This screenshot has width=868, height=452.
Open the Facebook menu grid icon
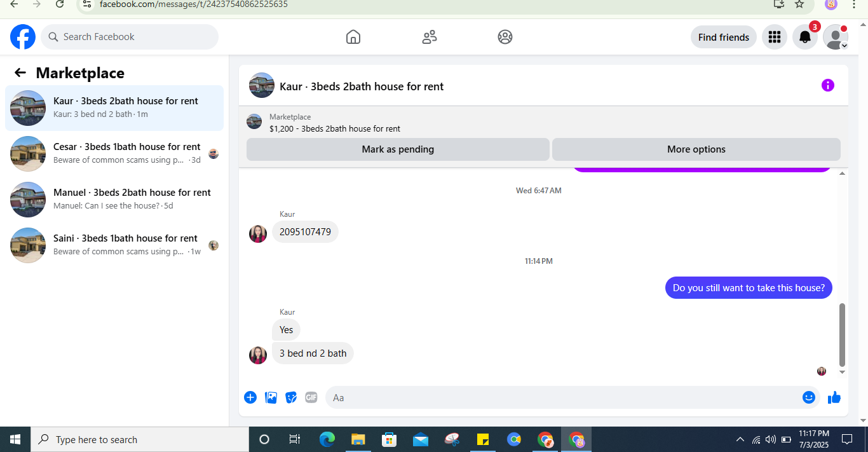point(774,37)
